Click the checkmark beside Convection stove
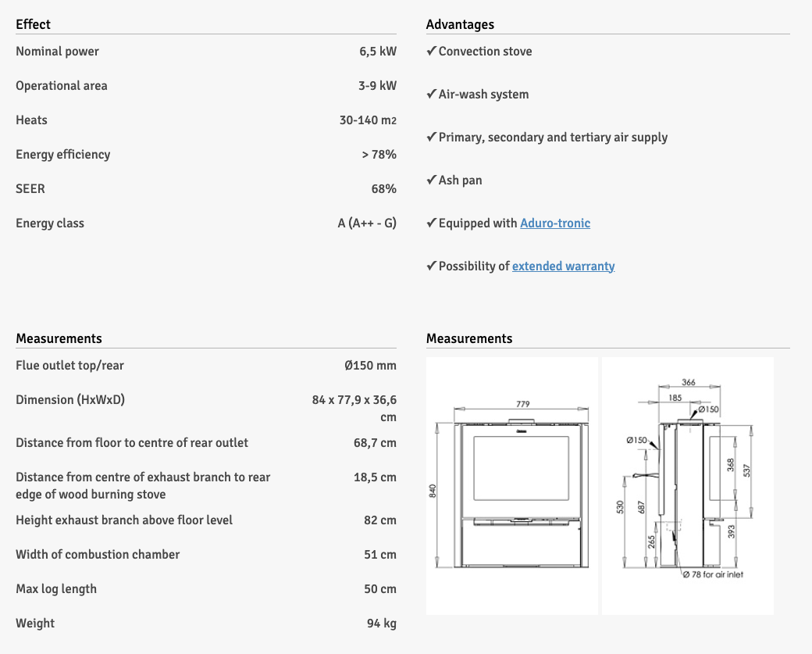The height and width of the screenshot is (654, 812). (431, 52)
